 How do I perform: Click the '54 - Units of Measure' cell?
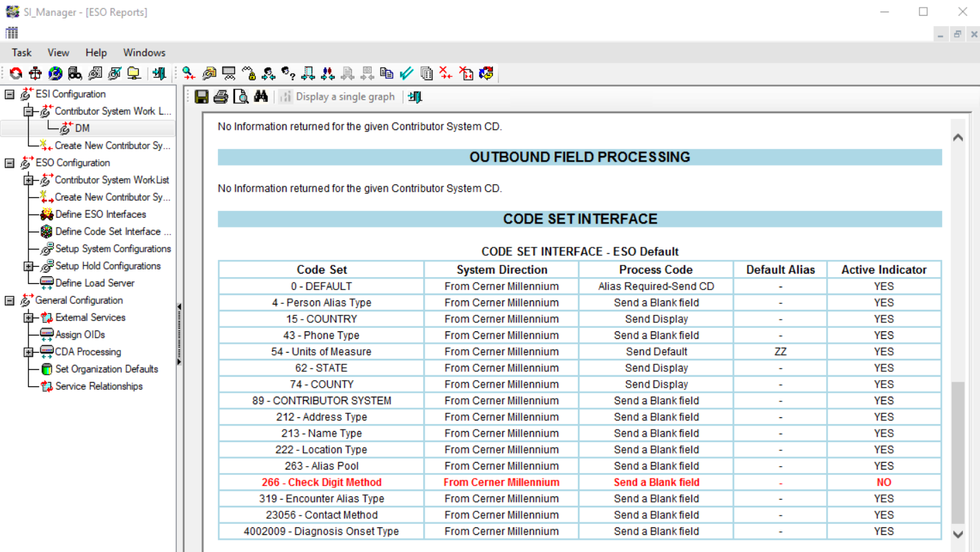click(322, 351)
